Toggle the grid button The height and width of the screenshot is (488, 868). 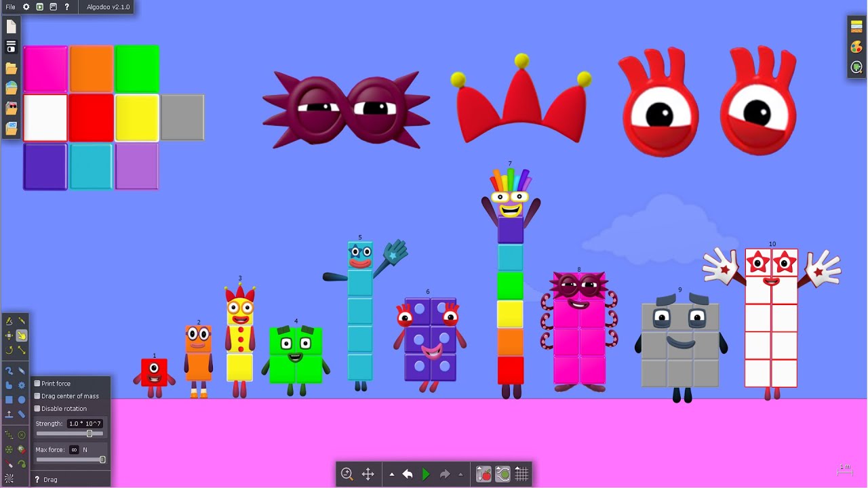(521, 474)
